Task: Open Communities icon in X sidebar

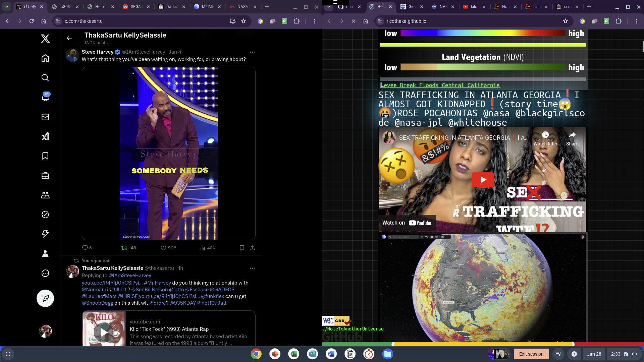Action: click(x=45, y=195)
